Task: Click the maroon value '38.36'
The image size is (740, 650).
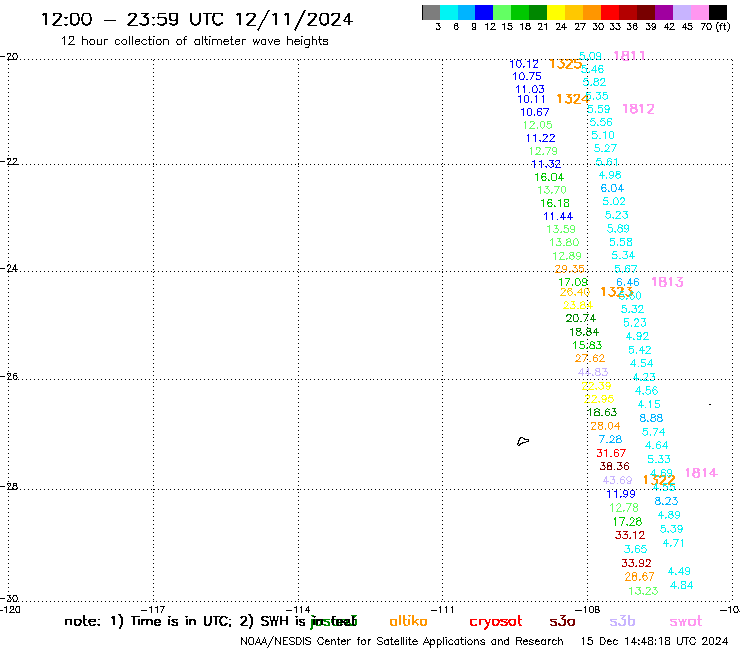Action: click(614, 466)
